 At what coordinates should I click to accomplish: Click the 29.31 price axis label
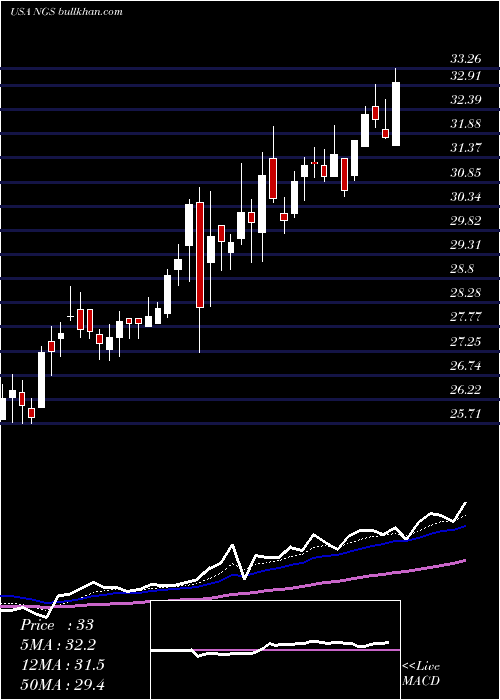[466, 245]
